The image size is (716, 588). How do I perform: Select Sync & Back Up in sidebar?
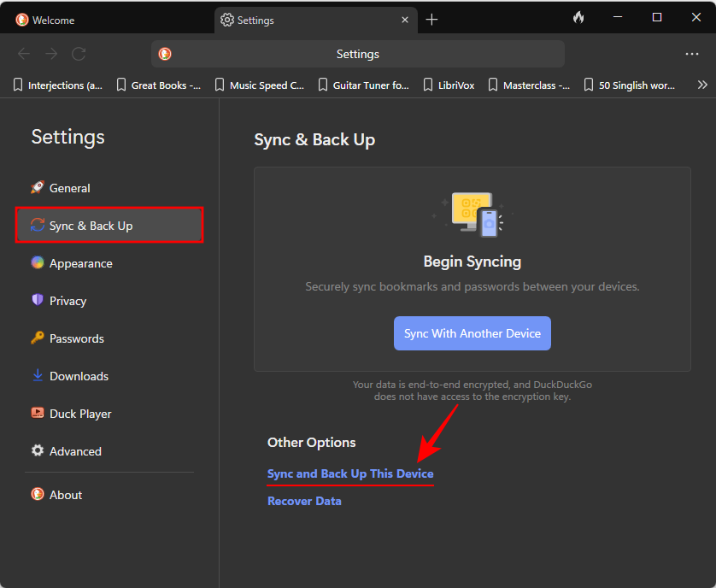coord(109,226)
